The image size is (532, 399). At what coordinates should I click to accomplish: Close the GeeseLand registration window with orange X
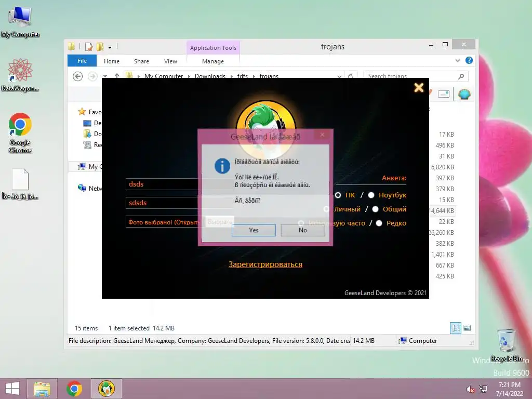[419, 88]
